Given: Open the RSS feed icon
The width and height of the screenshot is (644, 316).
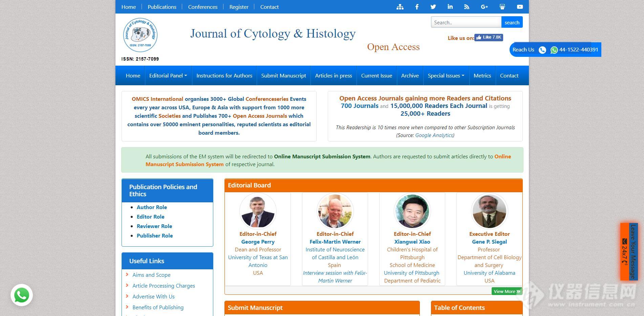Looking at the screenshot, I should click(467, 7).
